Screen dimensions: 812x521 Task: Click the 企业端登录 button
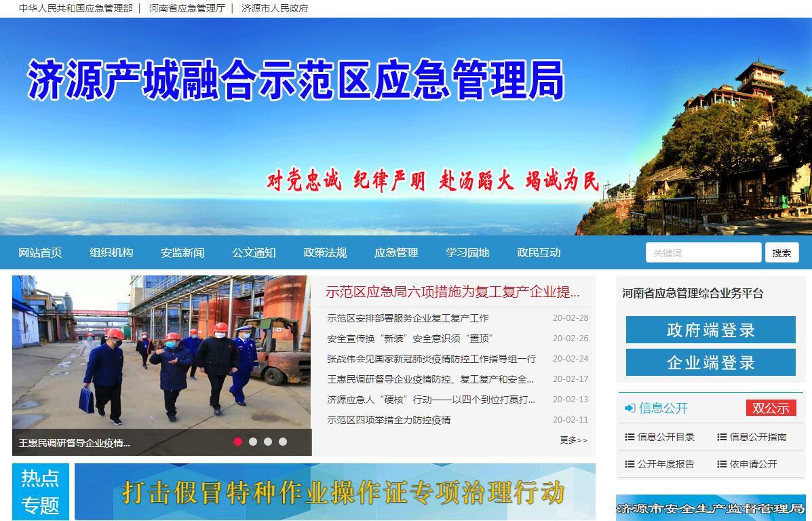point(710,363)
